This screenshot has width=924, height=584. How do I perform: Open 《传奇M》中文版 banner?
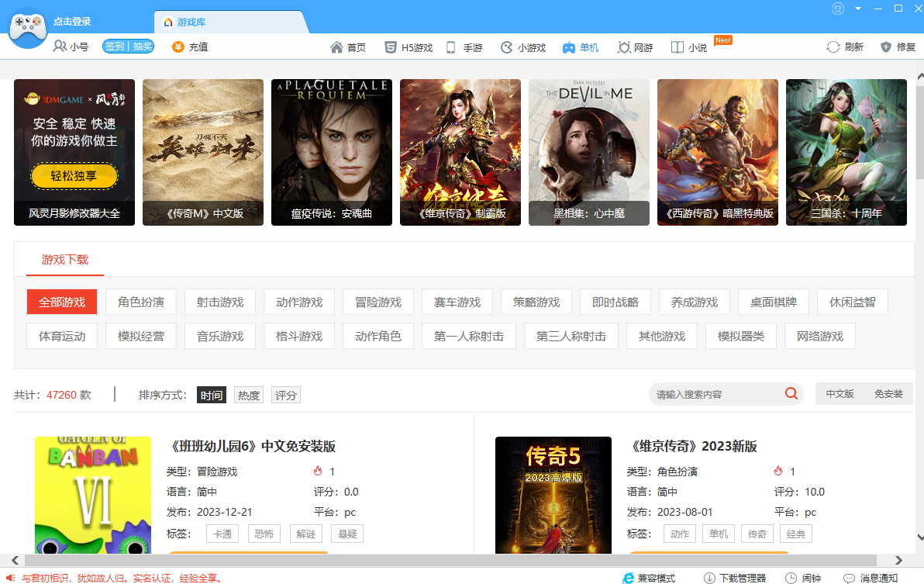point(203,152)
